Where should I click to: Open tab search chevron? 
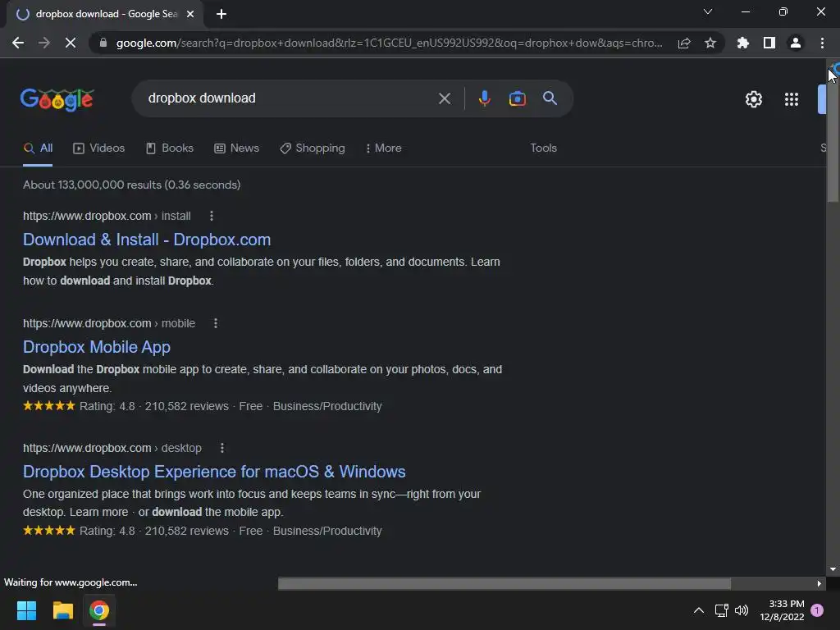coord(708,11)
